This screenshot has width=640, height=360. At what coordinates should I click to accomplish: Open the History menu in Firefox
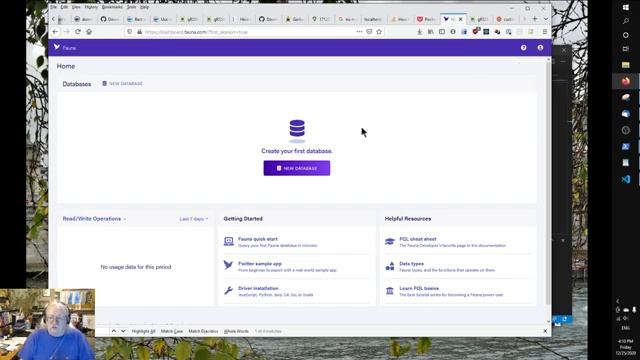pos(91,7)
